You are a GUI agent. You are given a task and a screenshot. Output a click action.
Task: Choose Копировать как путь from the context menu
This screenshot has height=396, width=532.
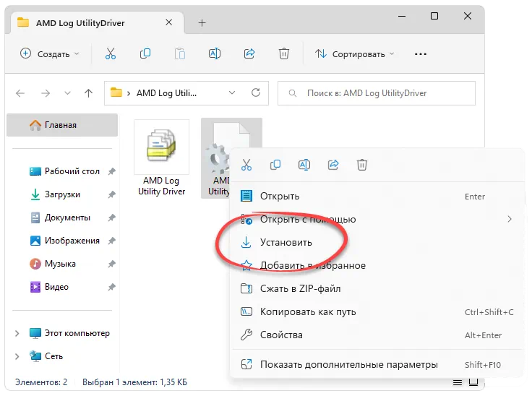377,312
